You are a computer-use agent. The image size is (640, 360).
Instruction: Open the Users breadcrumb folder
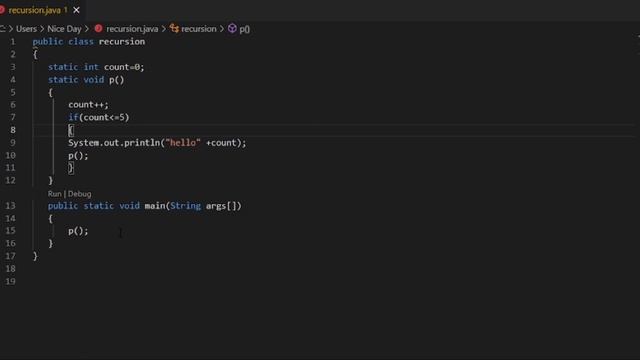(x=26, y=29)
